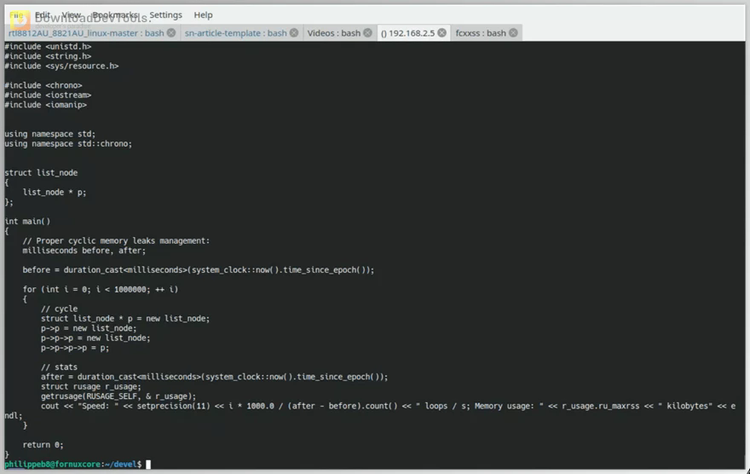Click 'struct list_node * p = new list_node;' line
750x474 pixels.
(x=125, y=319)
